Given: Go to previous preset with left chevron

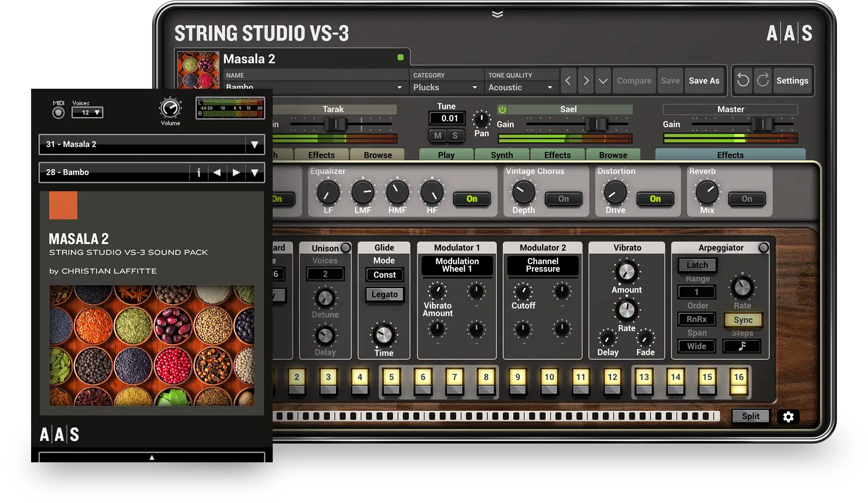Looking at the screenshot, I should tap(568, 81).
